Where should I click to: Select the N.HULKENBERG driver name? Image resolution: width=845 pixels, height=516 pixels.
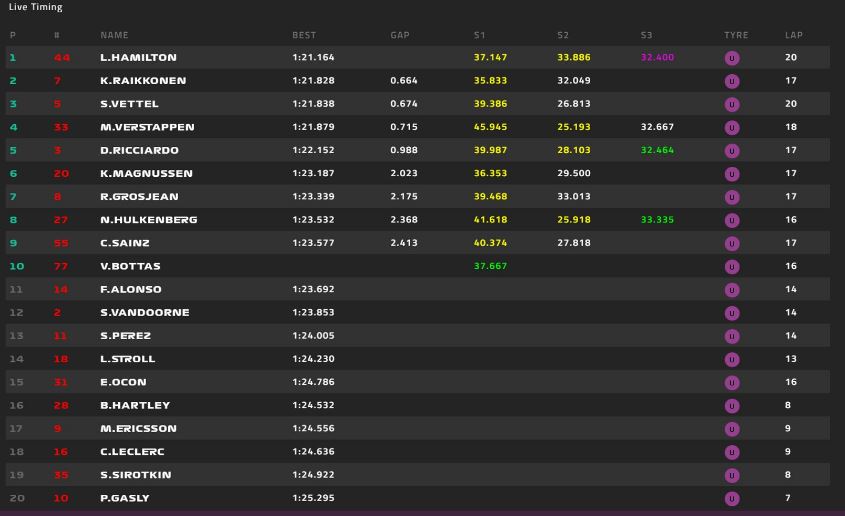[x=149, y=220]
